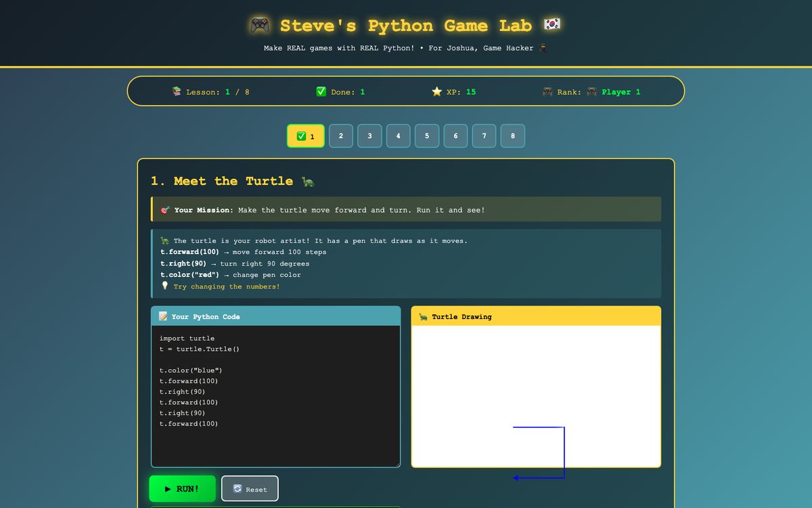Switch to lesson 3 tab
The image size is (812, 508).
coord(369,136)
